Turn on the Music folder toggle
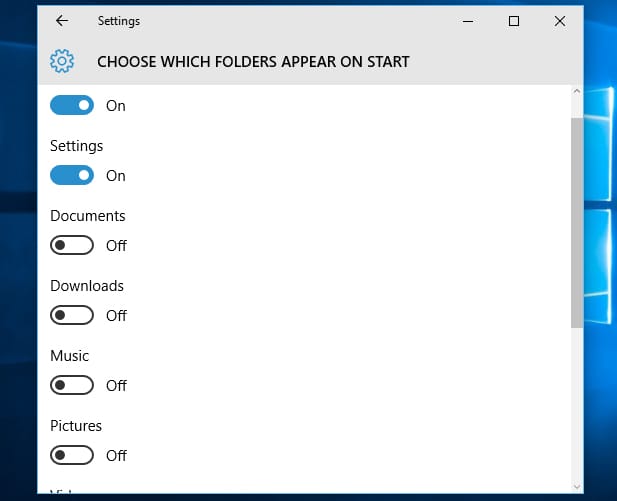This screenshot has height=501, width=617. click(72, 385)
